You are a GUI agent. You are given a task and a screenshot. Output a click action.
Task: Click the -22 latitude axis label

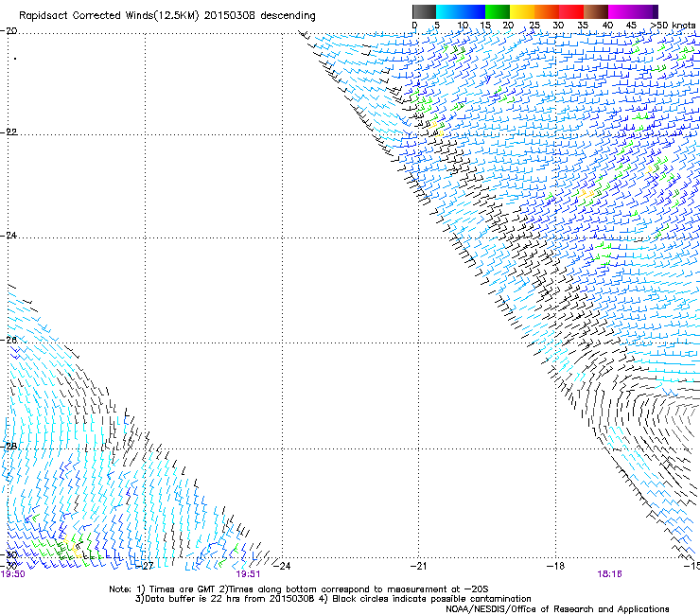pyautogui.click(x=9, y=132)
